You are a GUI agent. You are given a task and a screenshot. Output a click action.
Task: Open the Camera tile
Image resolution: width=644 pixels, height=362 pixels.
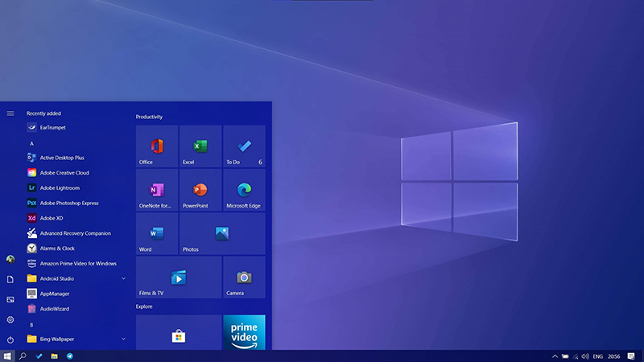click(x=244, y=277)
